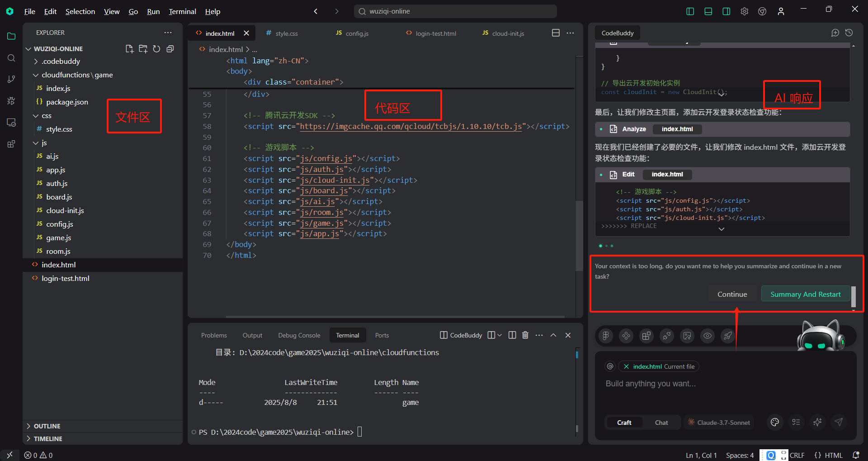Click the palette icon in chat input
Viewport: 868px width, 461px height.
point(775,422)
